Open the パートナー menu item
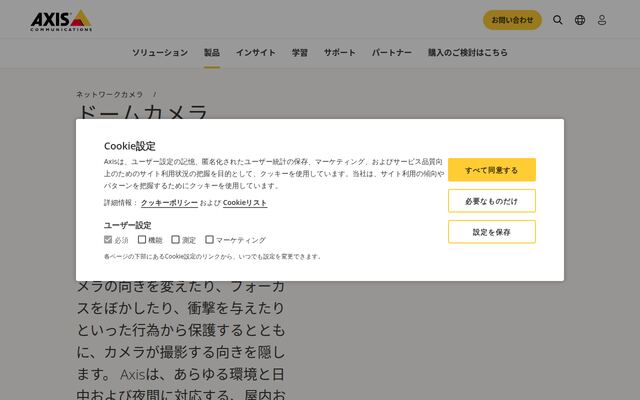 (x=391, y=53)
